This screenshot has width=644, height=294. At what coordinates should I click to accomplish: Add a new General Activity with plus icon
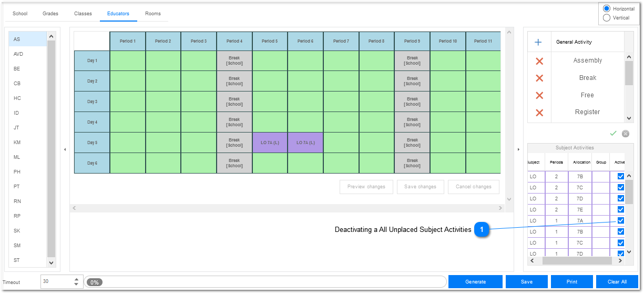pos(538,42)
